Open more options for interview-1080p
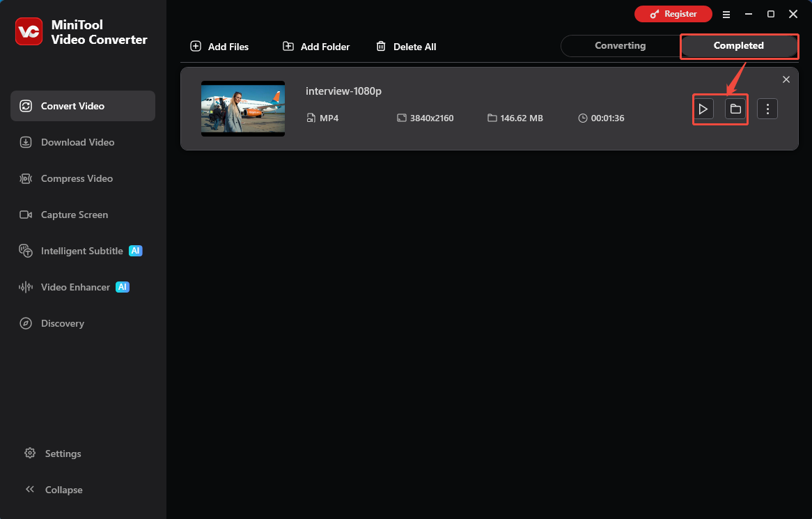812x519 pixels. click(767, 109)
